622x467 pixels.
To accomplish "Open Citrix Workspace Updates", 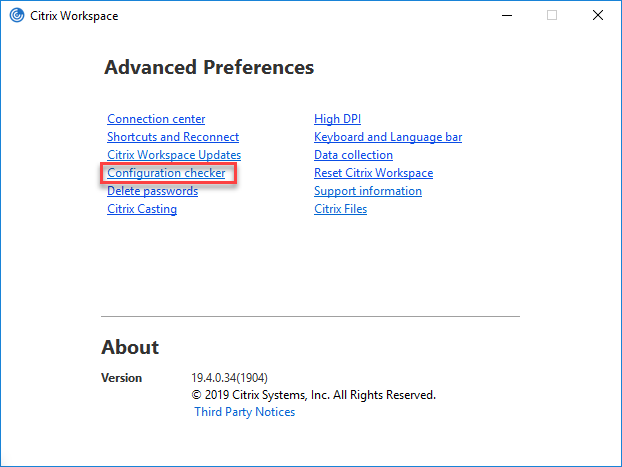I will [x=174, y=155].
